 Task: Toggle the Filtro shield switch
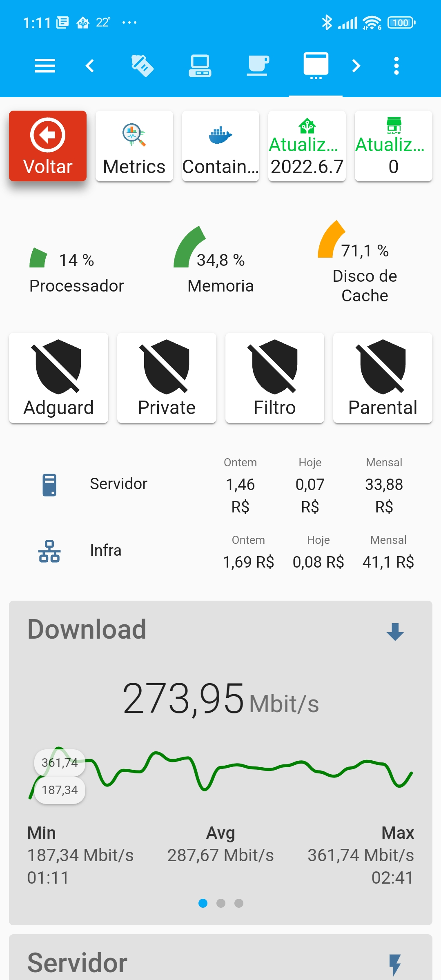tap(275, 378)
